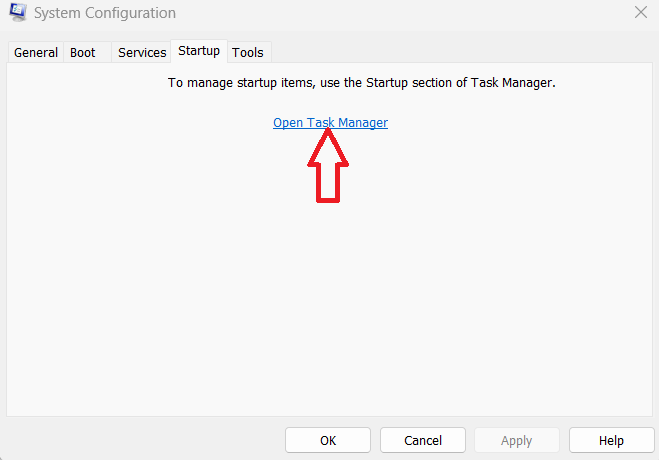Screen dimensions: 659x460
Task: Click the red arrow's rectangular shaft
Action: [328, 182]
